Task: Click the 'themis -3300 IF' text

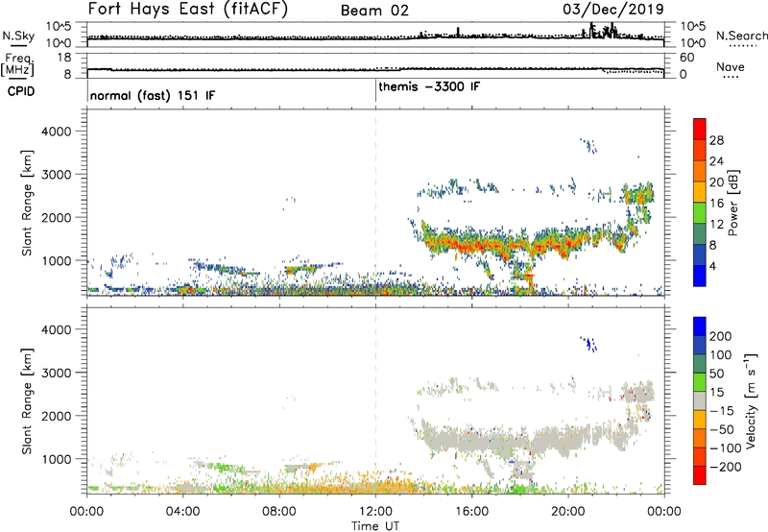Action: 429,87
